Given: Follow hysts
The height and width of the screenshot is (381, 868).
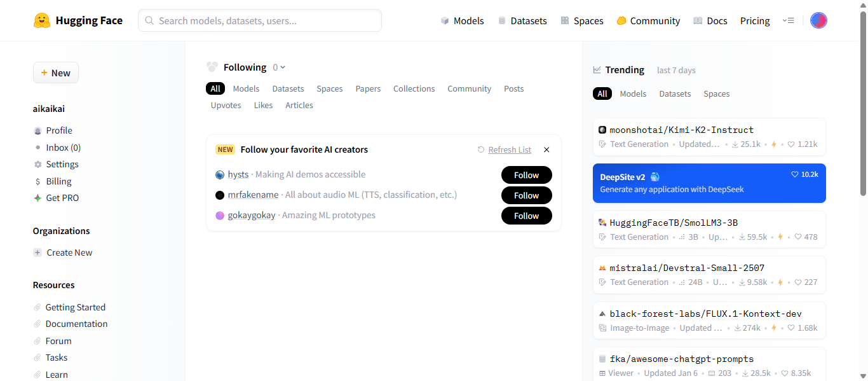Looking at the screenshot, I should [x=526, y=175].
